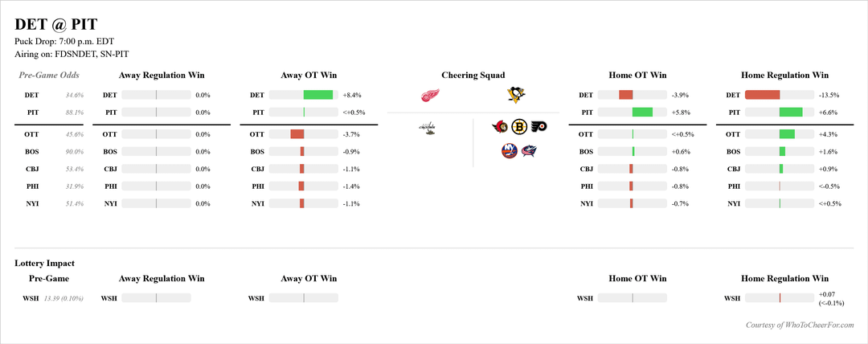Click DET green bar under Away OT Win

(318, 95)
